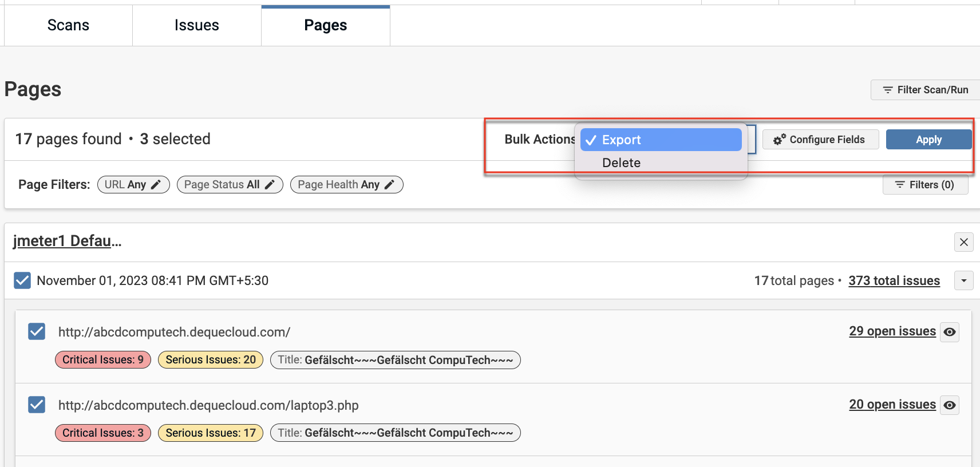Switch to the Scans tab

(68, 25)
